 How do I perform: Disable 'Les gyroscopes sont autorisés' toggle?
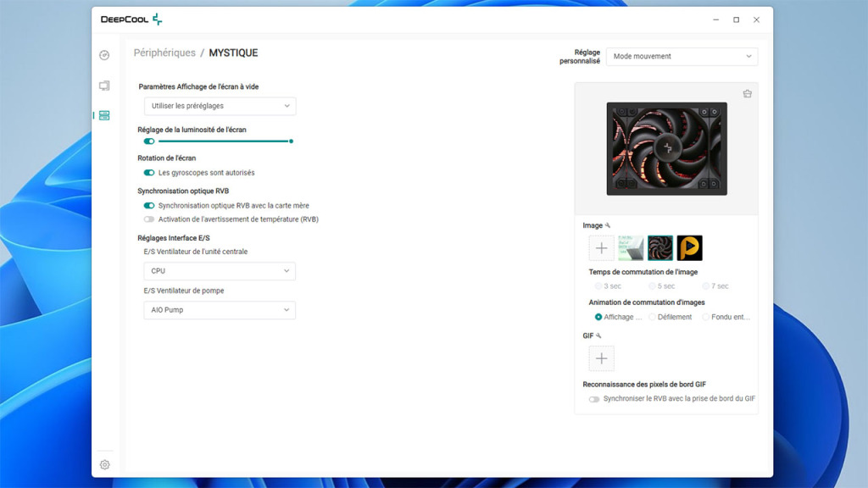coord(149,173)
